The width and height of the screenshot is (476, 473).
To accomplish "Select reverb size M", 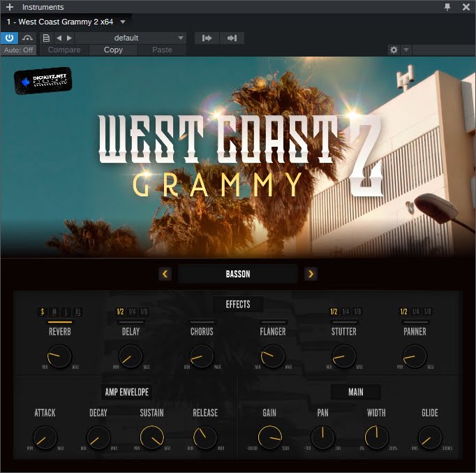I will click(54, 312).
